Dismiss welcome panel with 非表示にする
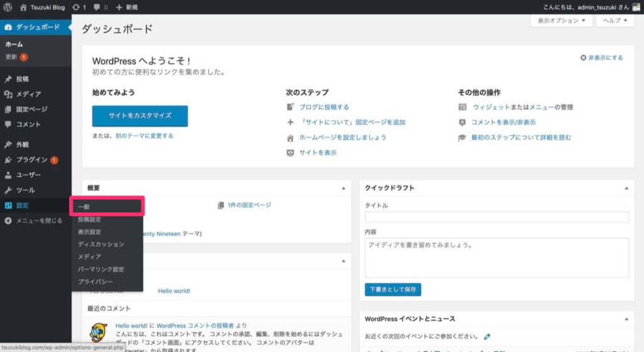 [602, 57]
